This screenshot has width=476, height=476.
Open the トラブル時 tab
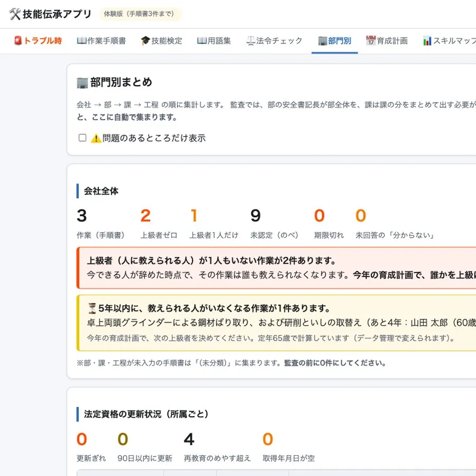tap(38, 41)
